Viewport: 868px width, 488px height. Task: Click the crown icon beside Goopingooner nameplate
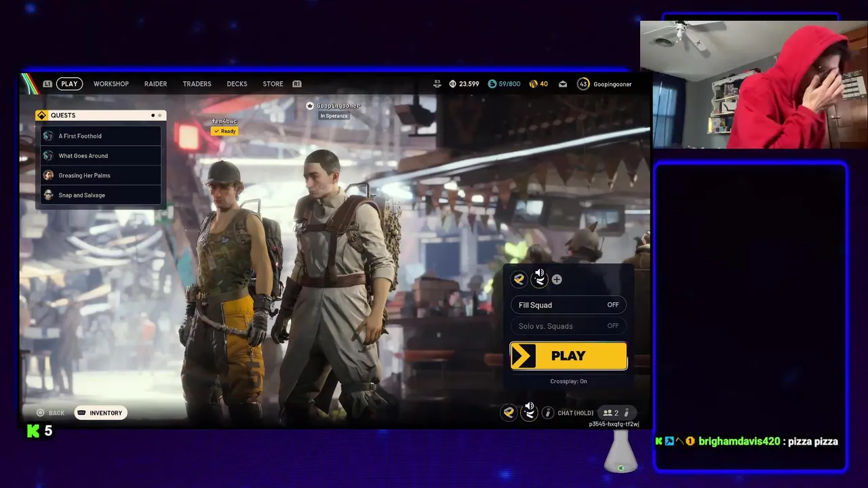(310, 106)
